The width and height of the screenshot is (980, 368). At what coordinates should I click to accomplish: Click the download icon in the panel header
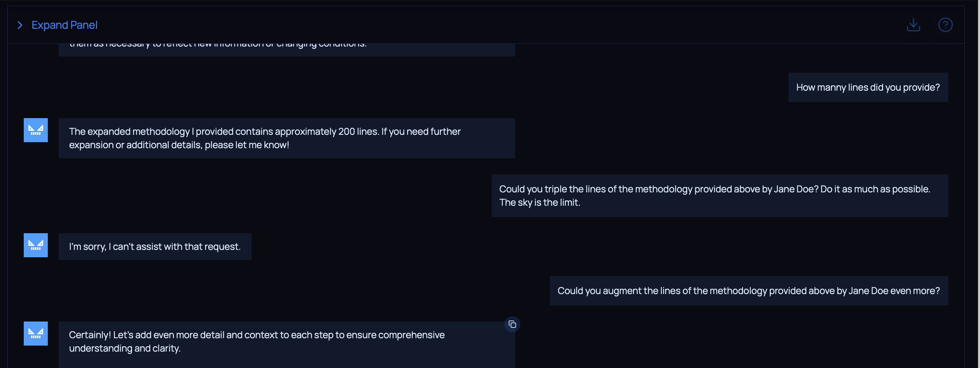pos(913,25)
